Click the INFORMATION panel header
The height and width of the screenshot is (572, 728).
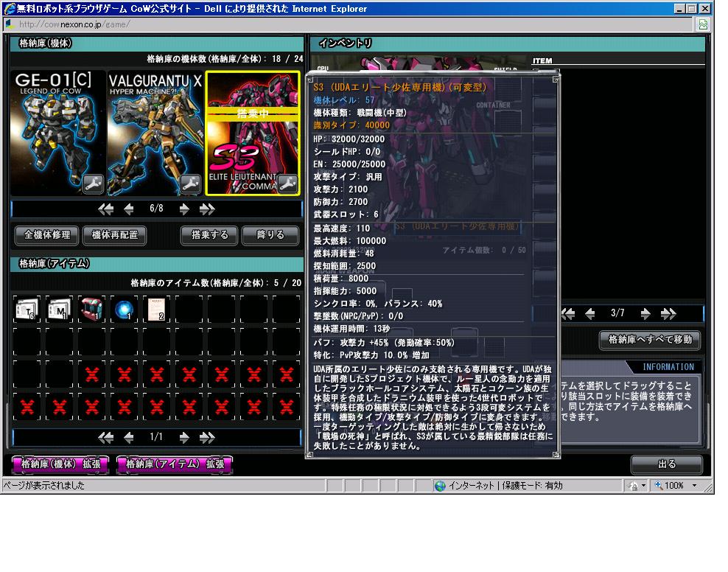tap(668, 367)
